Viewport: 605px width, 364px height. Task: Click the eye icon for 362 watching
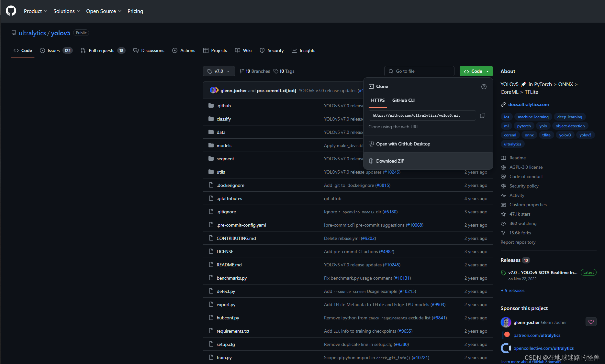click(503, 223)
